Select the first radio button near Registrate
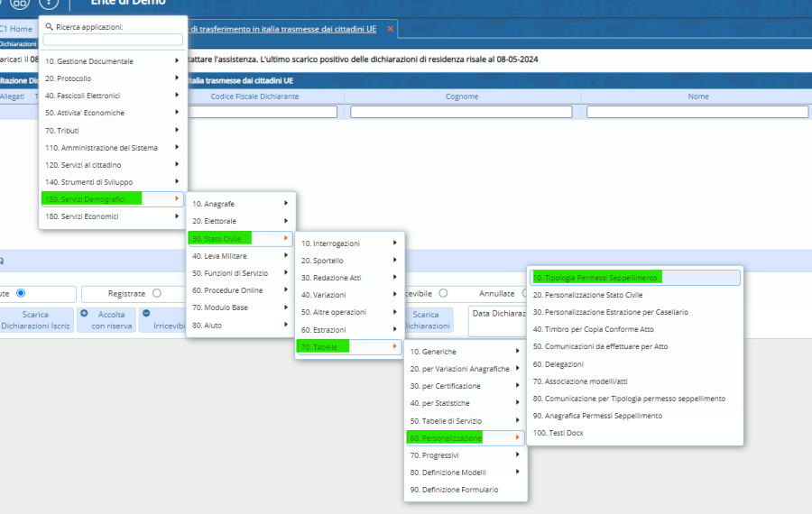Image resolution: width=812 pixels, height=514 pixels. click(x=21, y=293)
